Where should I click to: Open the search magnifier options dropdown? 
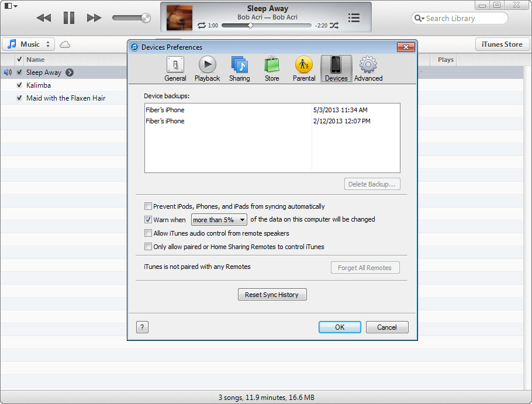click(x=419, y=18)
